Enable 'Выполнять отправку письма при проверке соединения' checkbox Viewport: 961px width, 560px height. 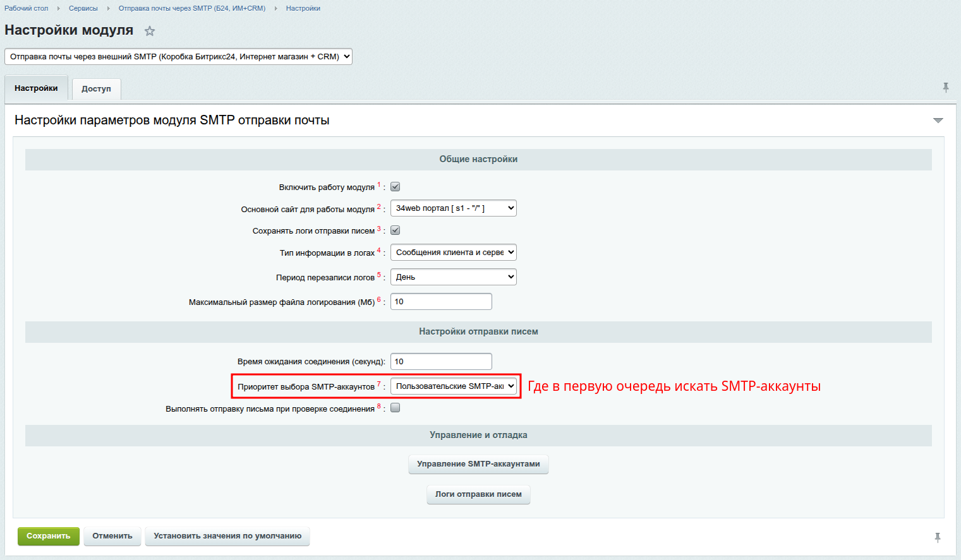396,408
